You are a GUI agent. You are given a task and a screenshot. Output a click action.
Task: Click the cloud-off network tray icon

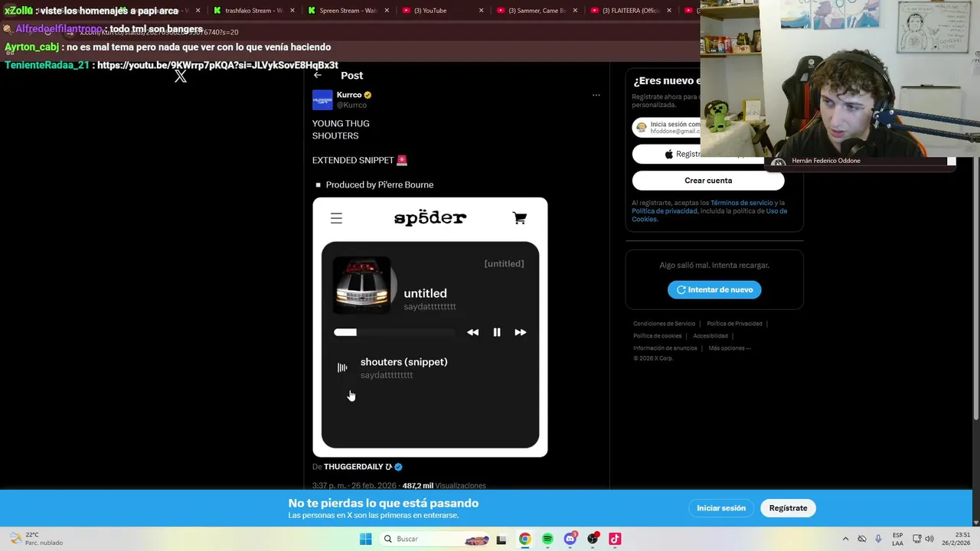tap(861, 539)
